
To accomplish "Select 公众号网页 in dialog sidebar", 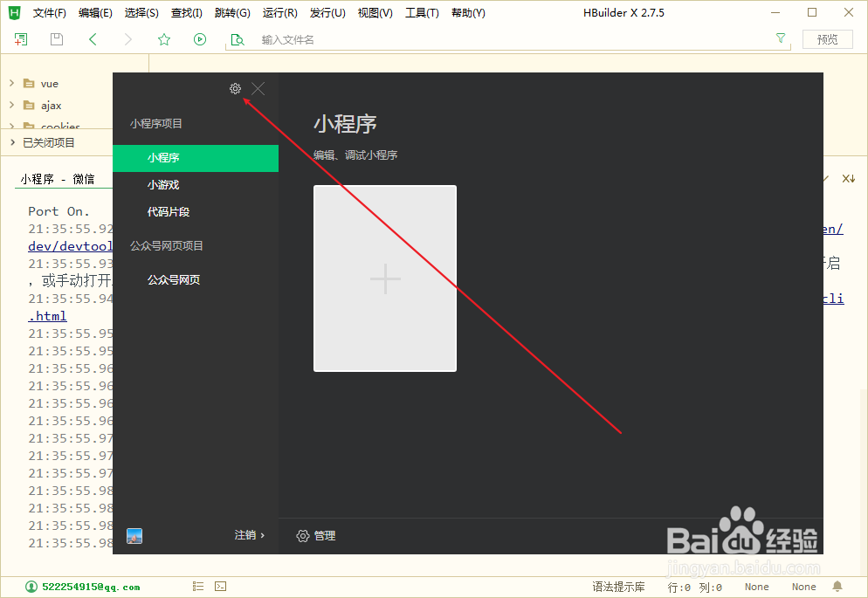I will 196,280.
